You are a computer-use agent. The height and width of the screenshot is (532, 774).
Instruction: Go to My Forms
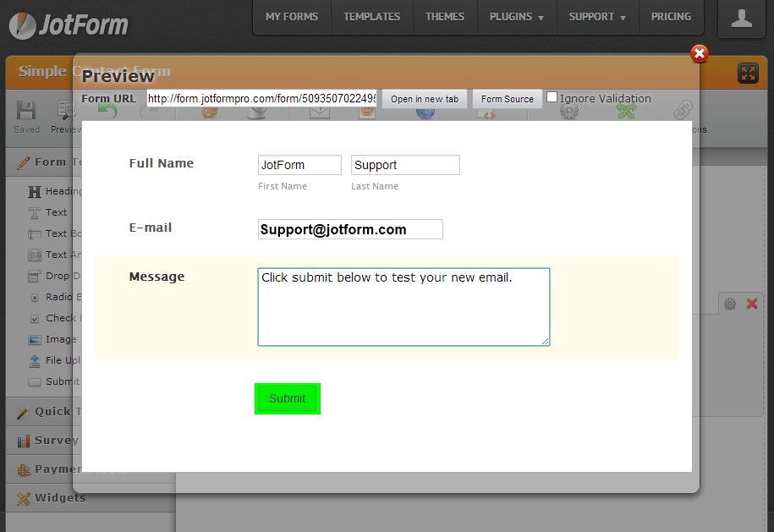coord(291,17)
